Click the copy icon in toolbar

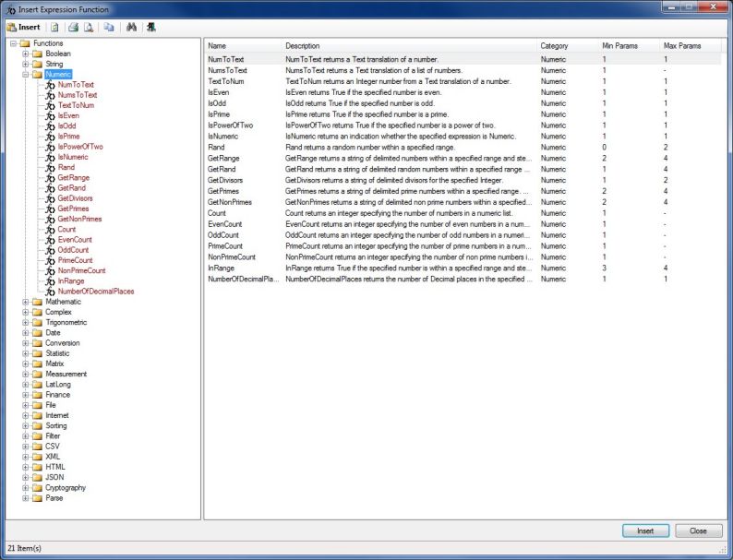109,28
